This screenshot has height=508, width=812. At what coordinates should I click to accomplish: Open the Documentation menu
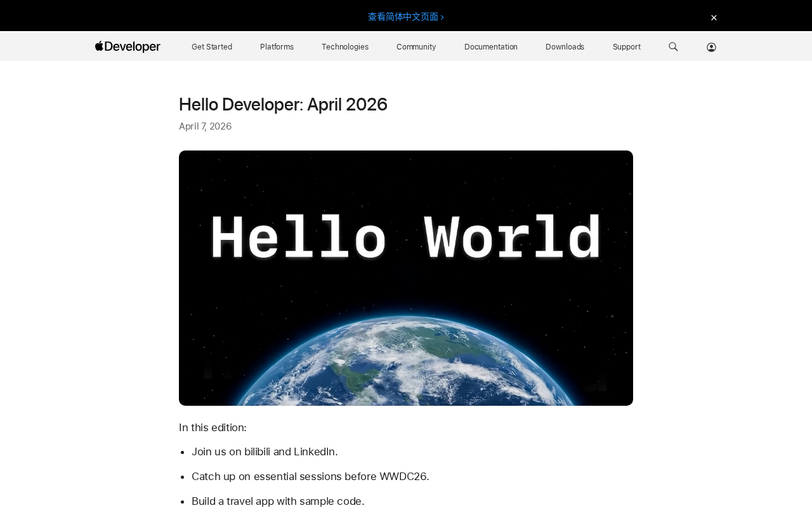point(491,47)
